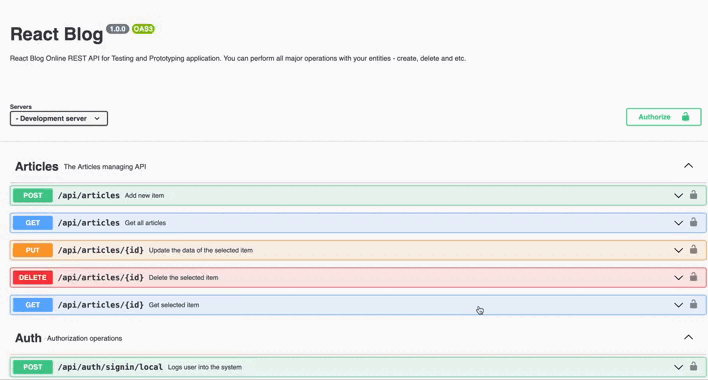Click the GET badge for Get all articles

coord(33,223)
